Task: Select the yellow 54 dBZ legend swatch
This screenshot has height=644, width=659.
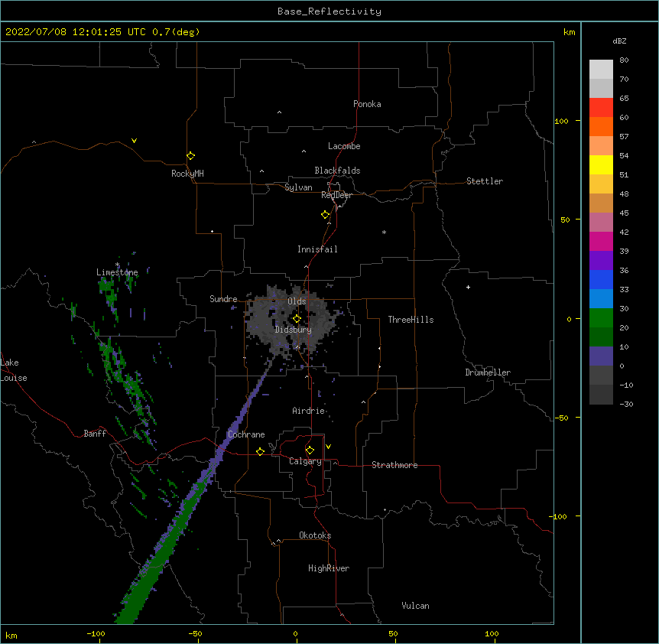Action: click(x=601, y=164)
